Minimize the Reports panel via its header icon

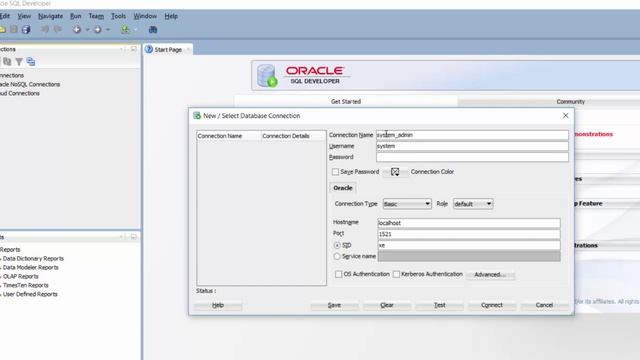coord(133,237)
